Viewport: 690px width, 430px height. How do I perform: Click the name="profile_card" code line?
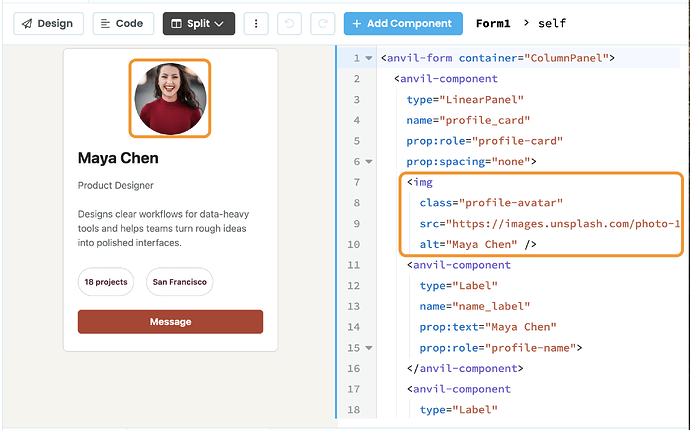468,120
